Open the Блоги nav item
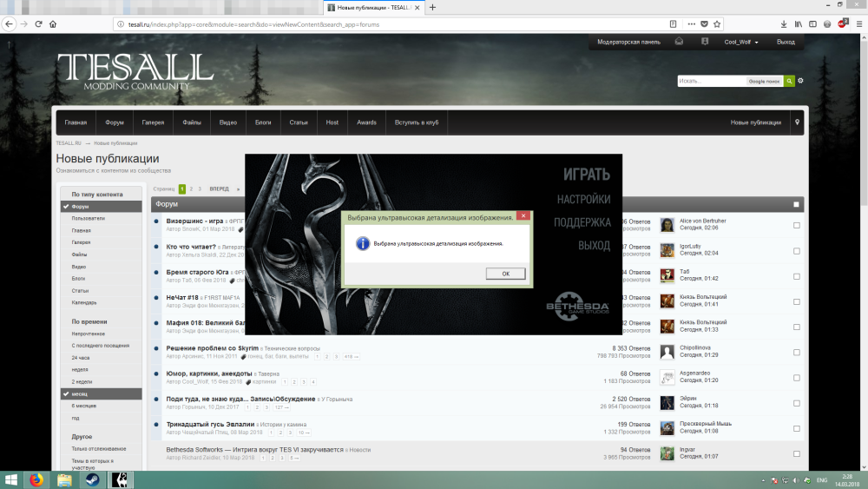Image resolution: width=868 pixels, height=489 pixels. click(x=263, y=122)
